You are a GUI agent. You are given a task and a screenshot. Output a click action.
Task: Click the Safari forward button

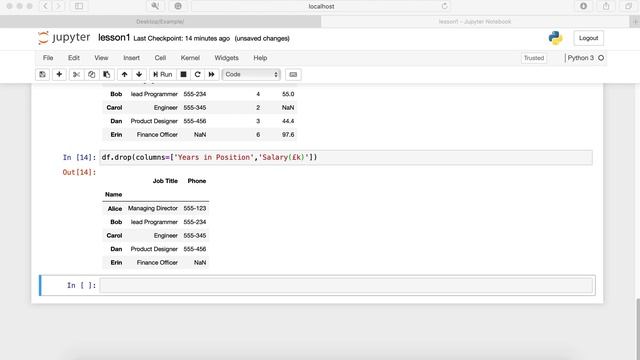click(59, 6)
